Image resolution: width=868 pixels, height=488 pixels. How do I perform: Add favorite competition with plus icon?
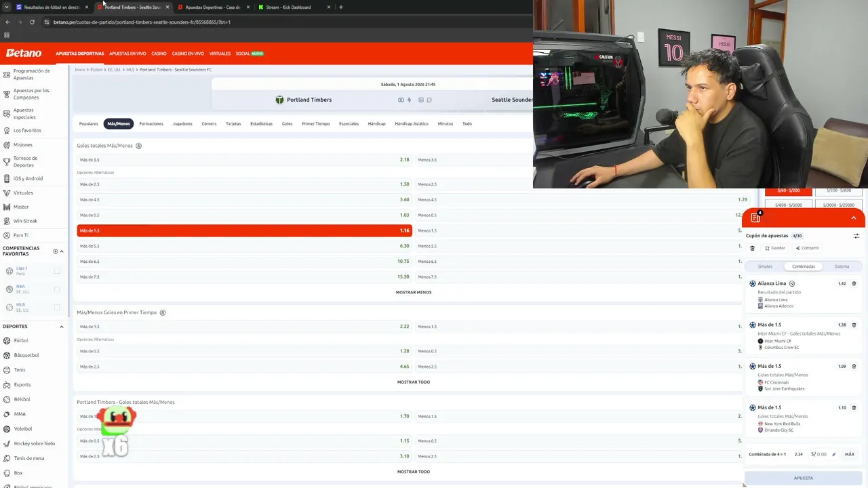click(x=56, y=251)
